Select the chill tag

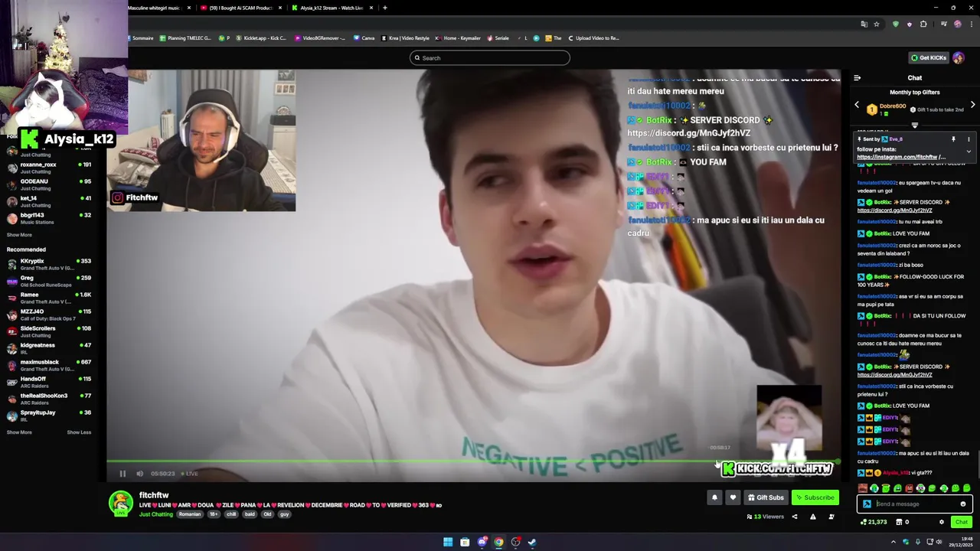click(232, 514)
